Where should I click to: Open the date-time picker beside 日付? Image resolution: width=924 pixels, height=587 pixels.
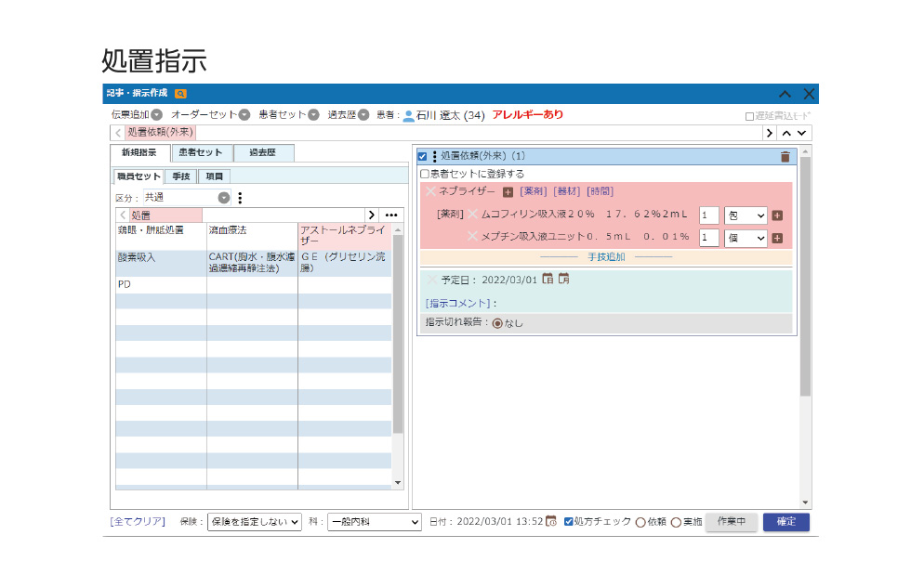pyautogui.click(x=551, y=521)
